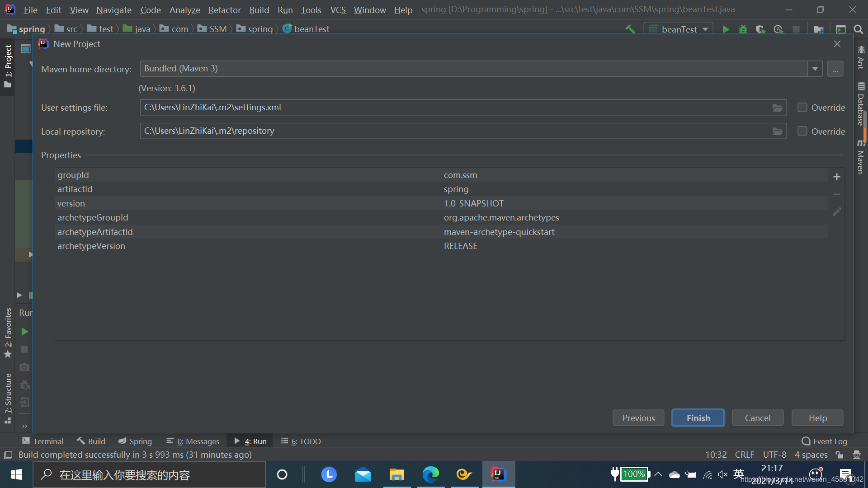Run with coverage shield icon
The height and width of the screenshot is (488, 868).
click(760, 29)
